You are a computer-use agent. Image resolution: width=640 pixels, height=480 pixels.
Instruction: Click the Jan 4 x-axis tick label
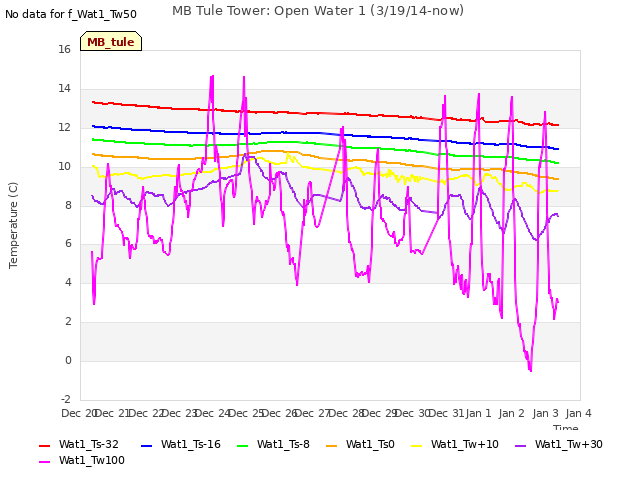579,413
